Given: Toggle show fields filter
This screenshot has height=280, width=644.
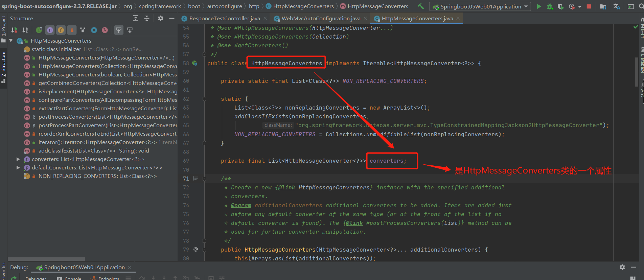Looking at the screenshot, I should click(x=61, y=30).
